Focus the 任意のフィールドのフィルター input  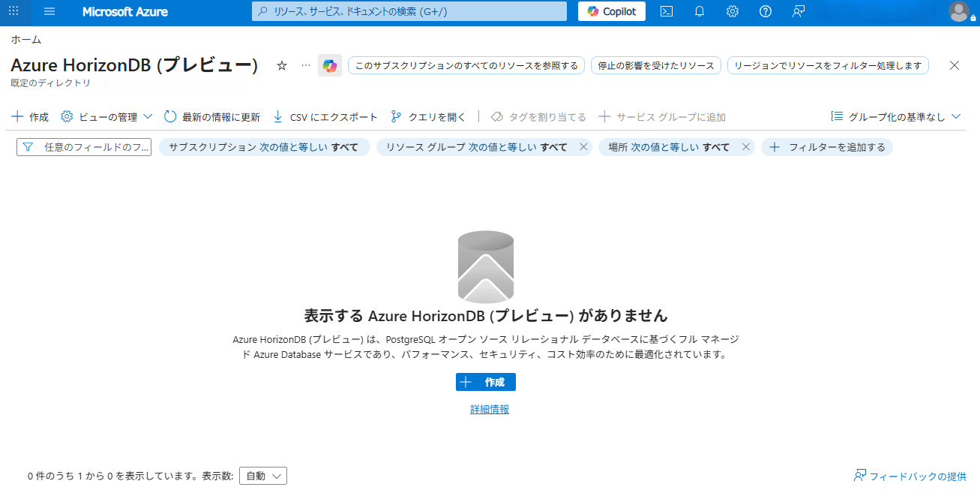[84, 147]
